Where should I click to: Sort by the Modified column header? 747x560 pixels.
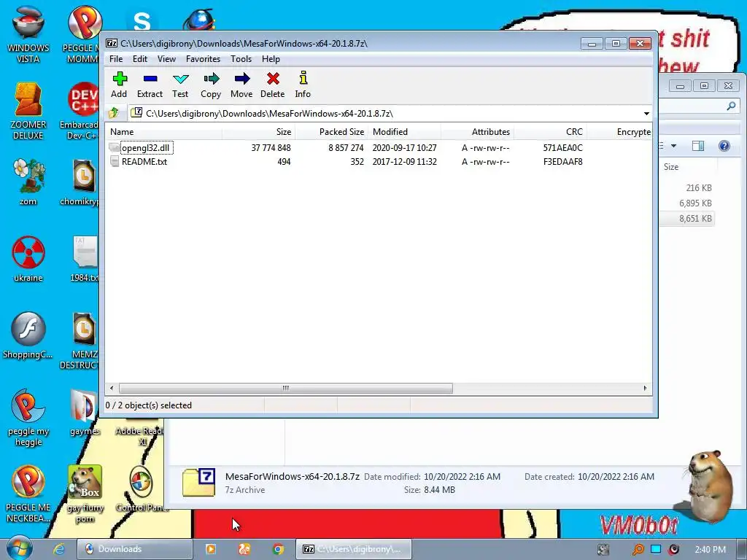click(x=404, y=132)
